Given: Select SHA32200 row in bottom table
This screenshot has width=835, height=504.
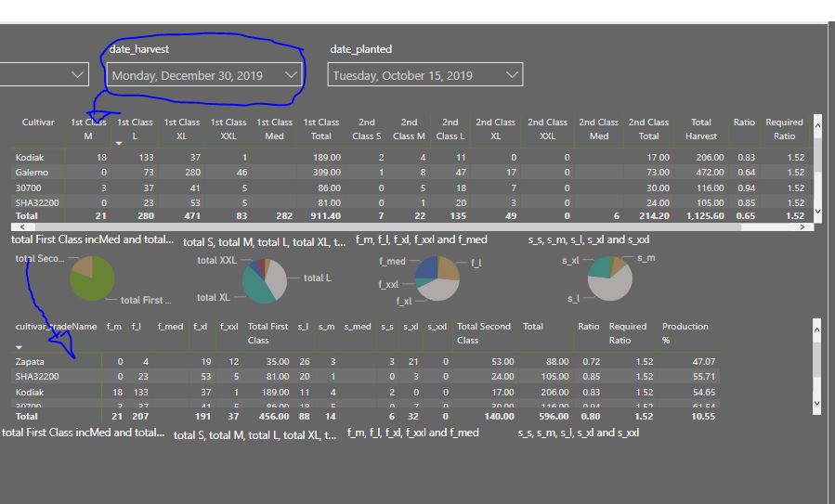Looking at the screenshot, I should coord(365,376).
